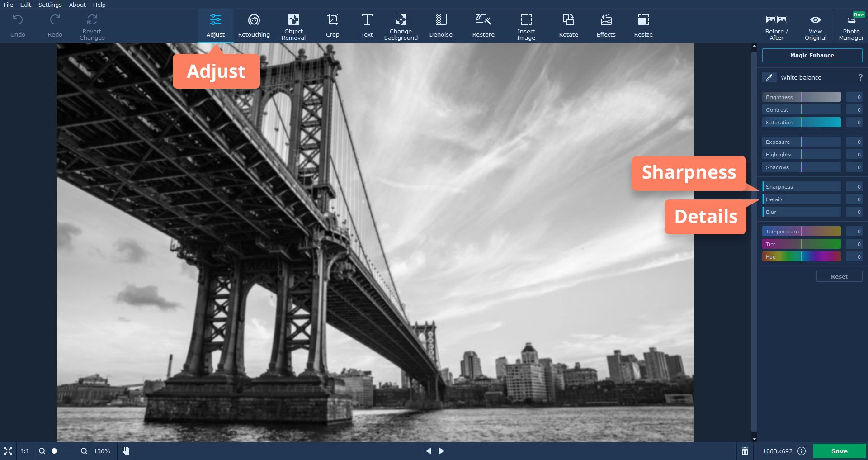Click the Reset button
This screenshot has height=460, width=868.
[x=839, y=276]
